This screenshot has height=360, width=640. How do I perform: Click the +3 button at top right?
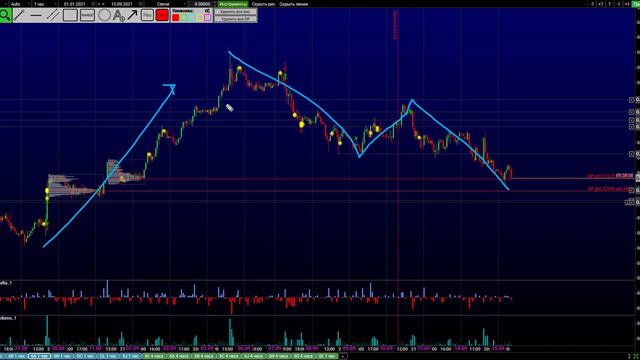601,4
